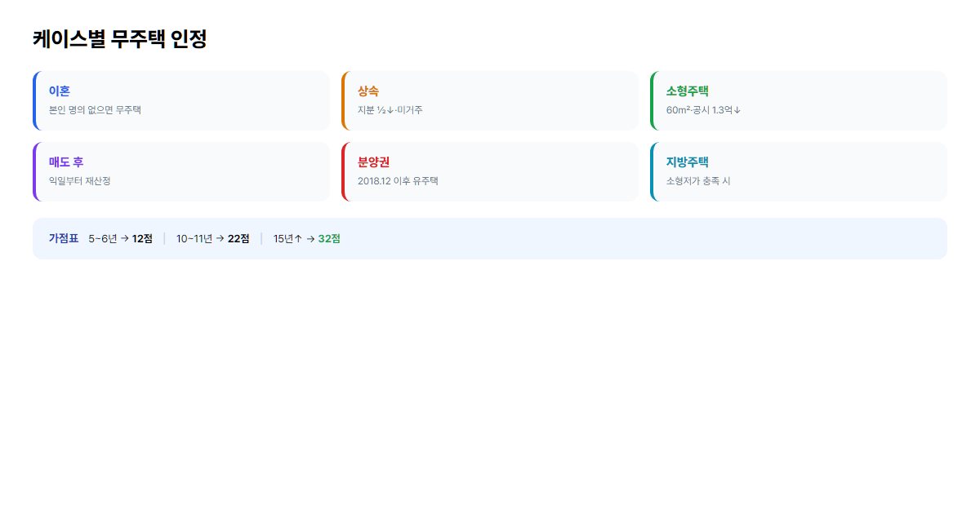Screen dimensions: 980x514
Task: Click the 지분 ½↓·미거주 description
Action: pos(390,109)
